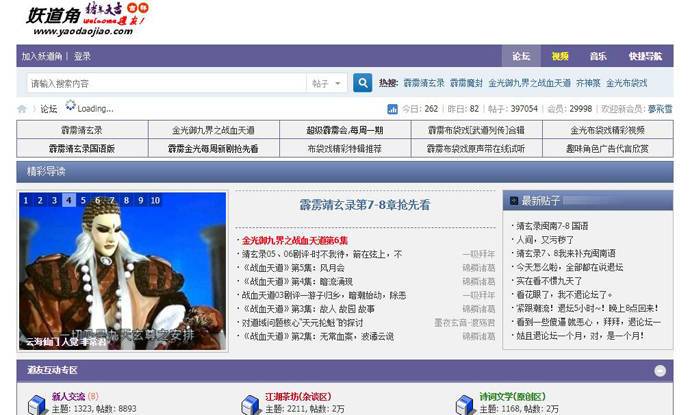
Task: Open latest post 实在看不惯九天了
Action: 549,281
